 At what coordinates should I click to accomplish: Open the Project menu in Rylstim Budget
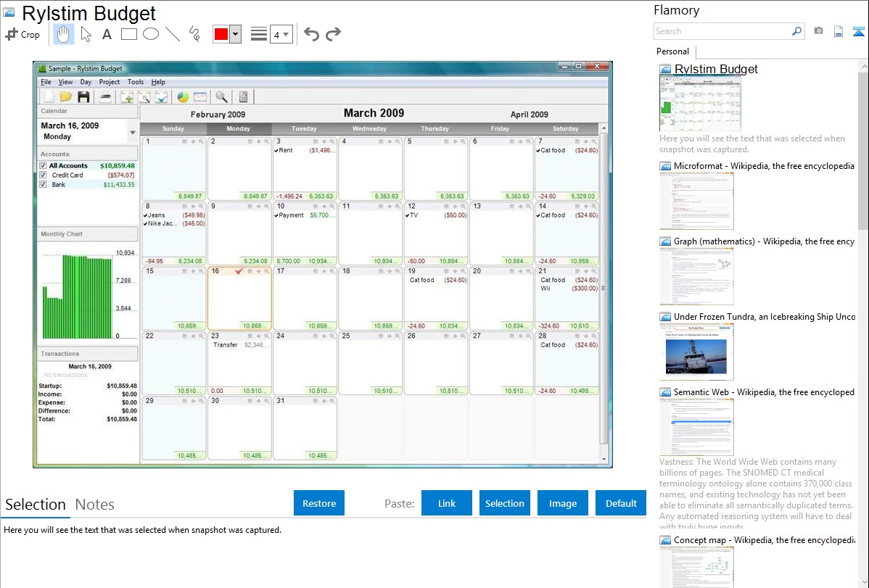(110, 82)
